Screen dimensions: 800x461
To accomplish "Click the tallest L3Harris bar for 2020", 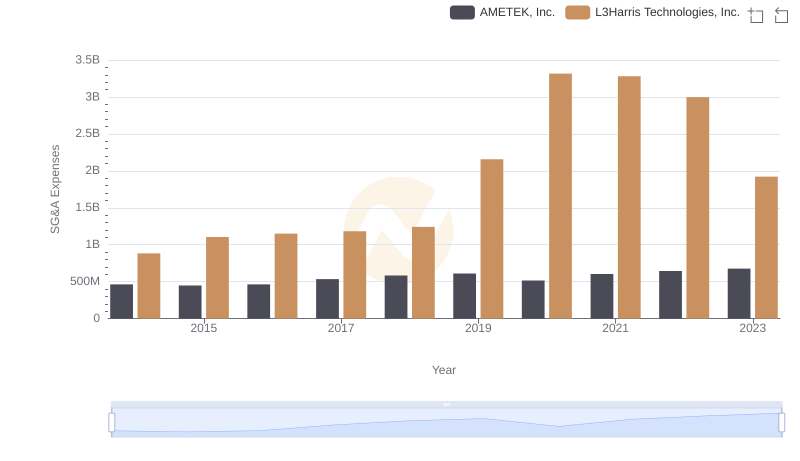I will [560, 196].
